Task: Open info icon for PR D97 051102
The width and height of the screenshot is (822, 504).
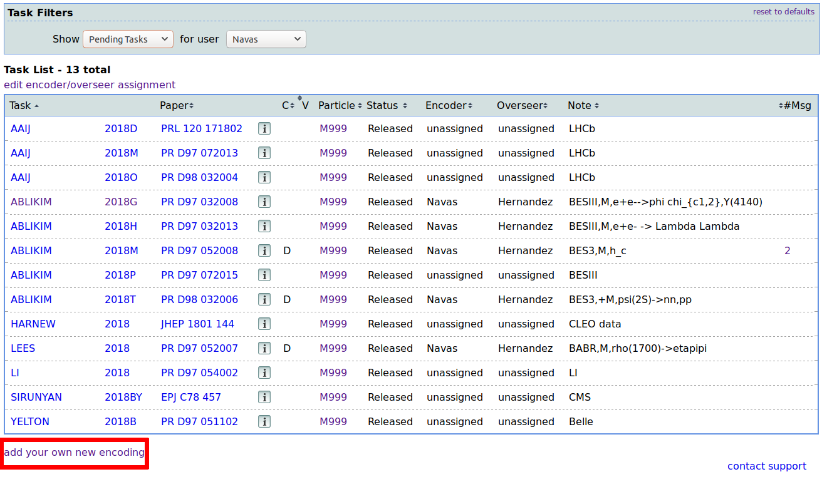Action: point(264,421)
